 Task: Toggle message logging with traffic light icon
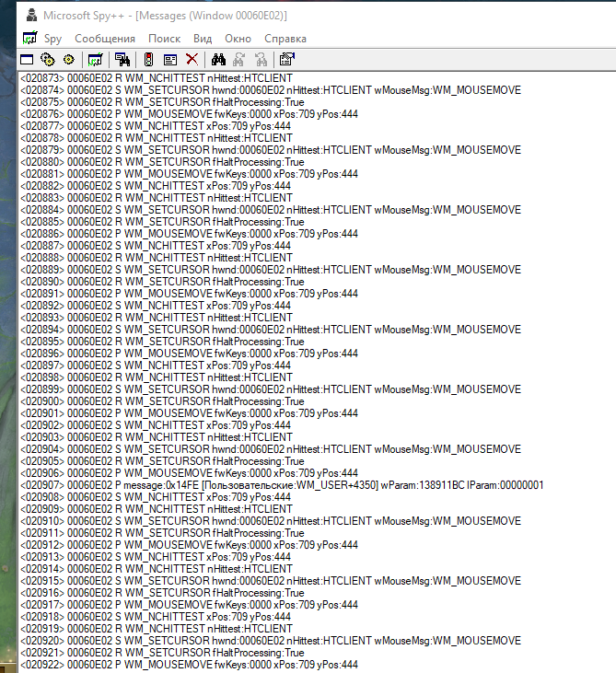[148, 60]
